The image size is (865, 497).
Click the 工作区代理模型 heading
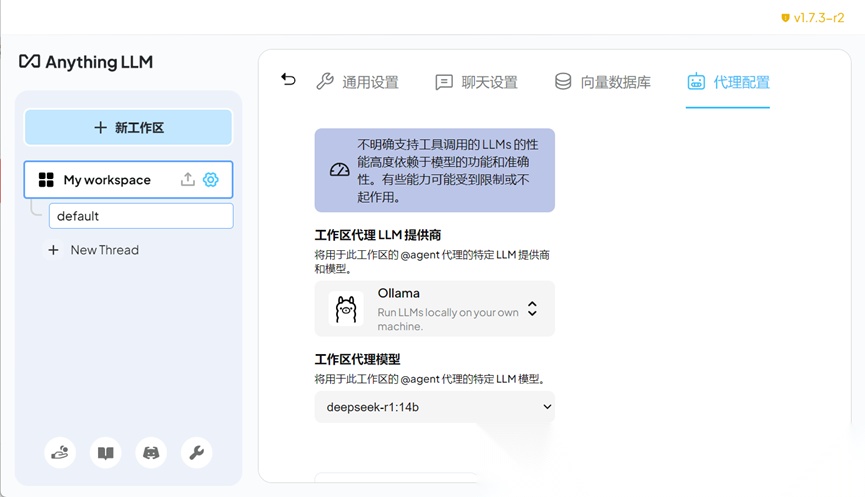point(357,359)
